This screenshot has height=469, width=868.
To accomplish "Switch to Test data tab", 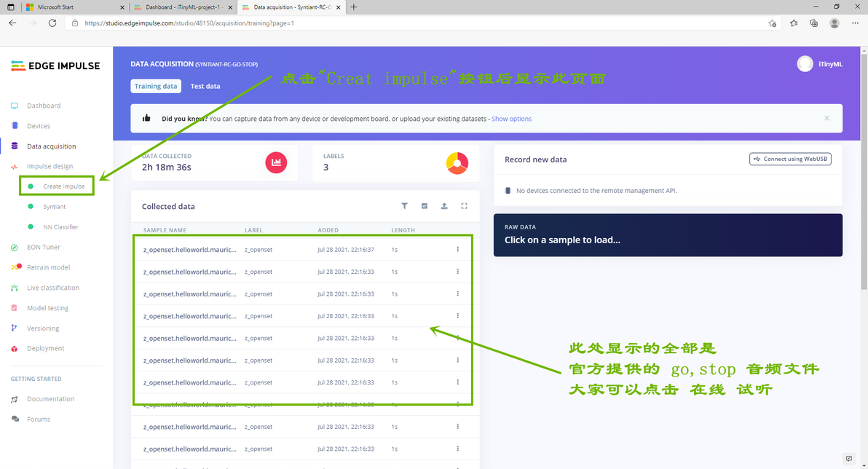I will click(205, 87).
